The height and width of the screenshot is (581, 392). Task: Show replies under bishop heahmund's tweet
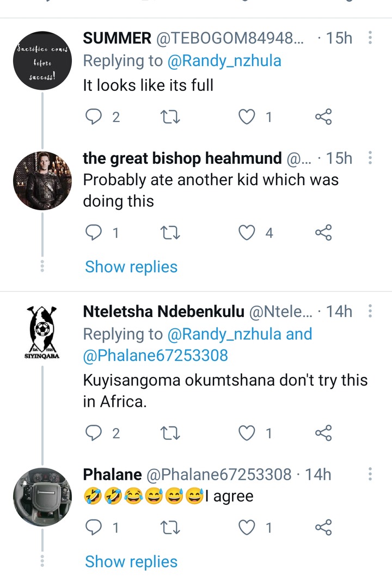point(131,267)
